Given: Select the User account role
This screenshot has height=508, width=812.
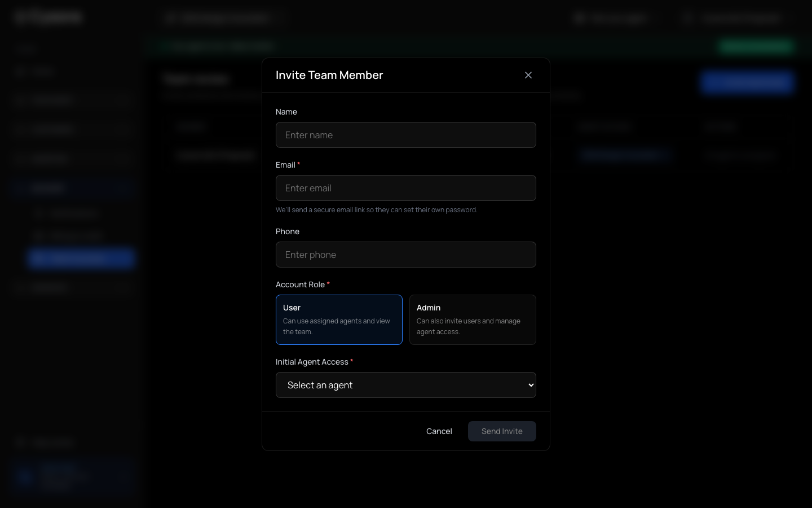Looking at the screenshot, I should pyautogui.click(x=339, y=319).
